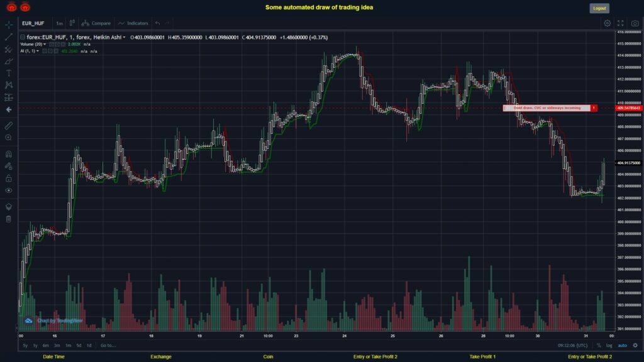Image resolution: width=644 pixels, height=362 pixels.
Task: Select the 3m date range
Action: [57, 346]
